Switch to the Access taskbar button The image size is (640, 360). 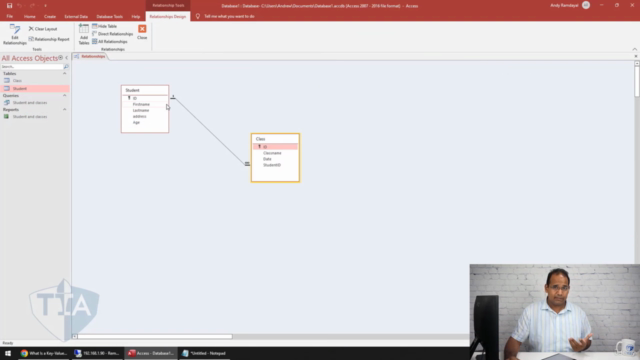coord(151,353)
